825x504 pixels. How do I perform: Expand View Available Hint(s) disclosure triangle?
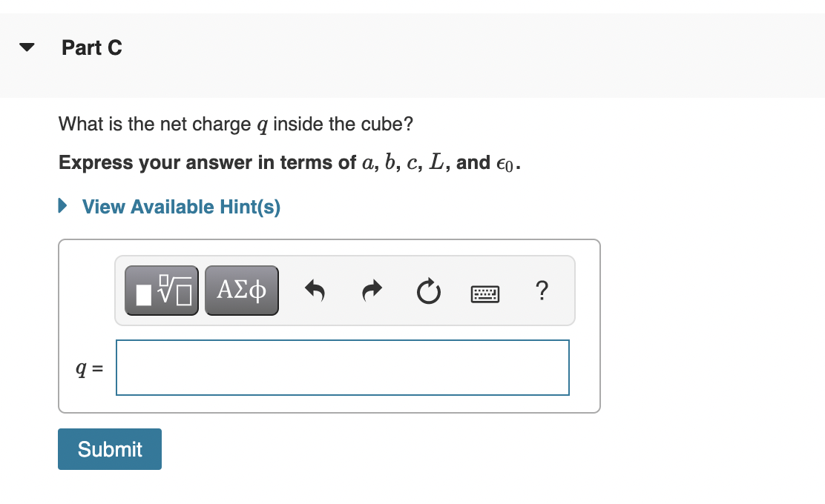pos(62,206)
